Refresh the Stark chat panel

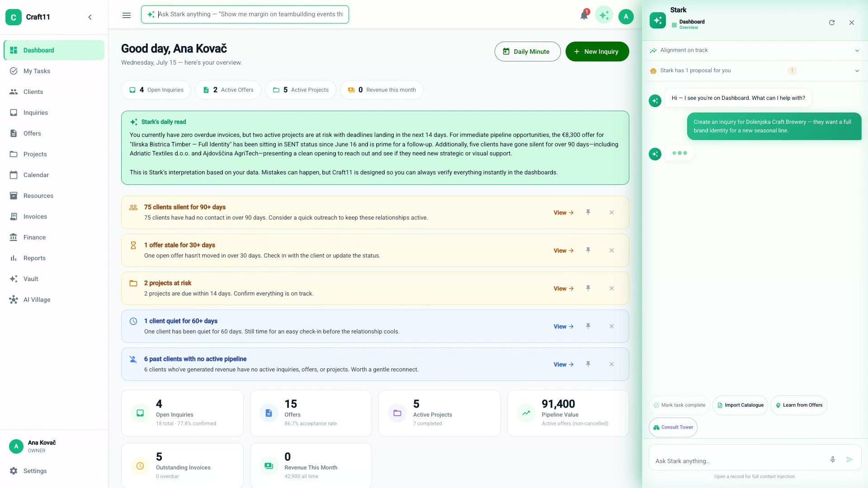[x=832, y=23]
